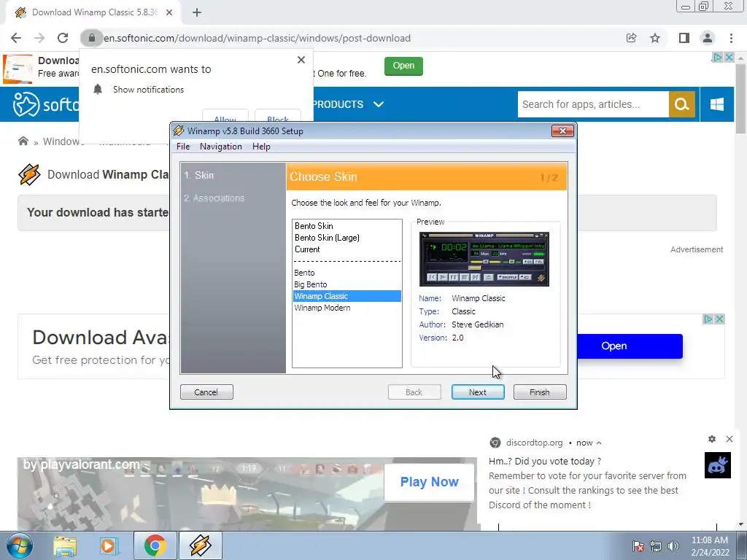Select the Winamp Modern skin
The height and width of the screenshot is (560, 747).
tap(347, 308)
